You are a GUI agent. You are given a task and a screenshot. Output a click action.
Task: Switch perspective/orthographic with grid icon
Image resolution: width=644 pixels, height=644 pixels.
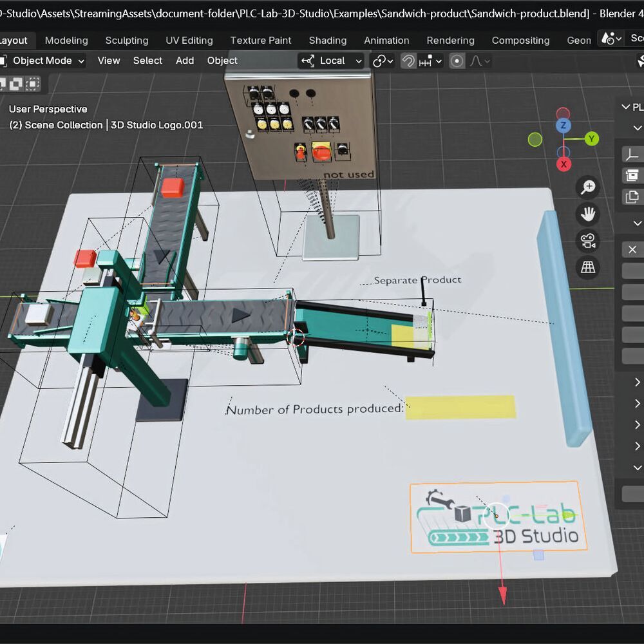(x=588, y=267)
